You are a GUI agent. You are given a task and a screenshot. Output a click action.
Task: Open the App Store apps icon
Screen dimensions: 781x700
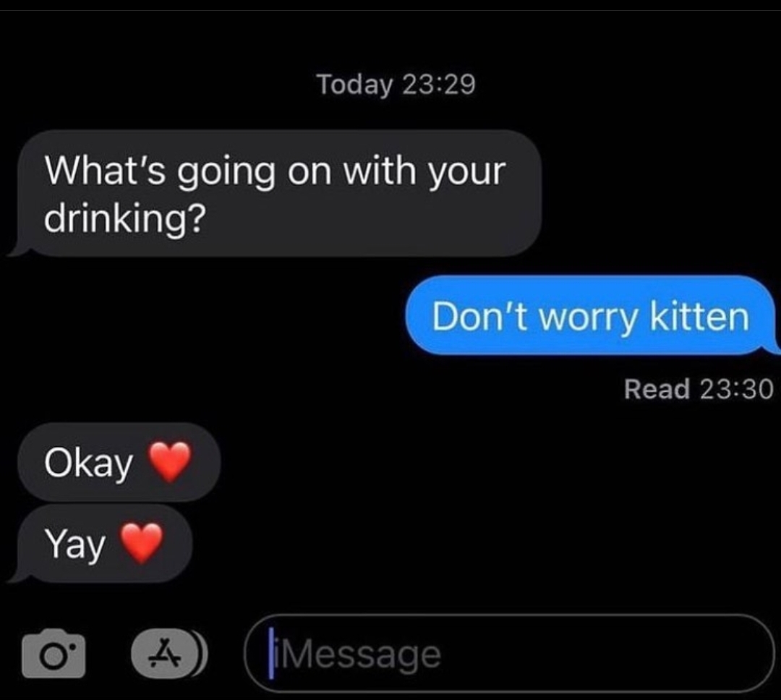tap(163, 653)
